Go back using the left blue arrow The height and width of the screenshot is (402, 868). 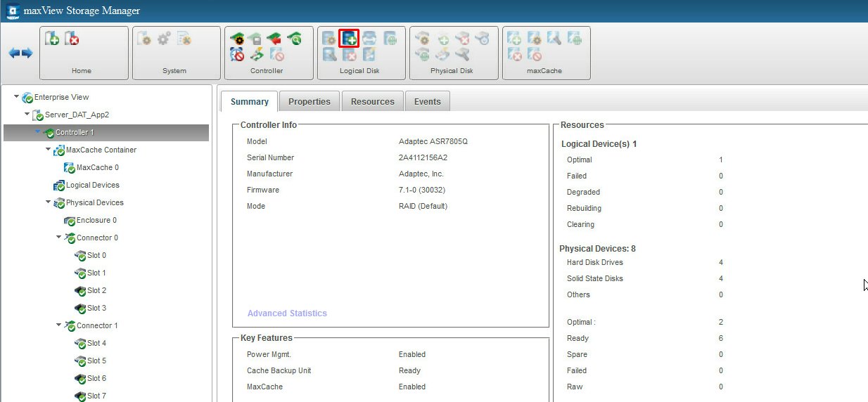point(13,53)
